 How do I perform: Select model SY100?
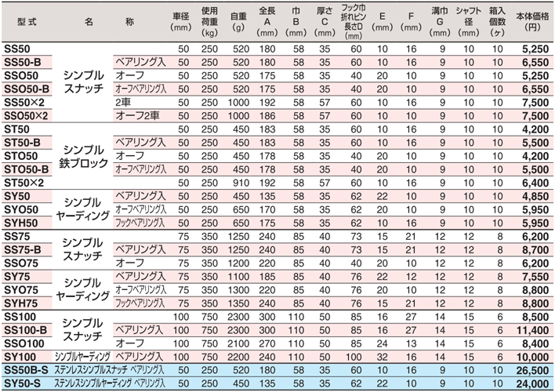point(20,358)
